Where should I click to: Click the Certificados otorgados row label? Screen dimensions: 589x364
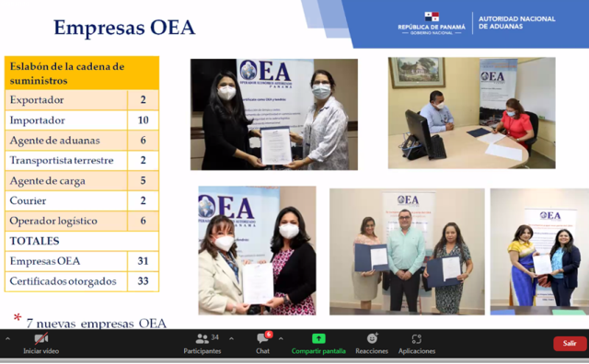point(64,281)
